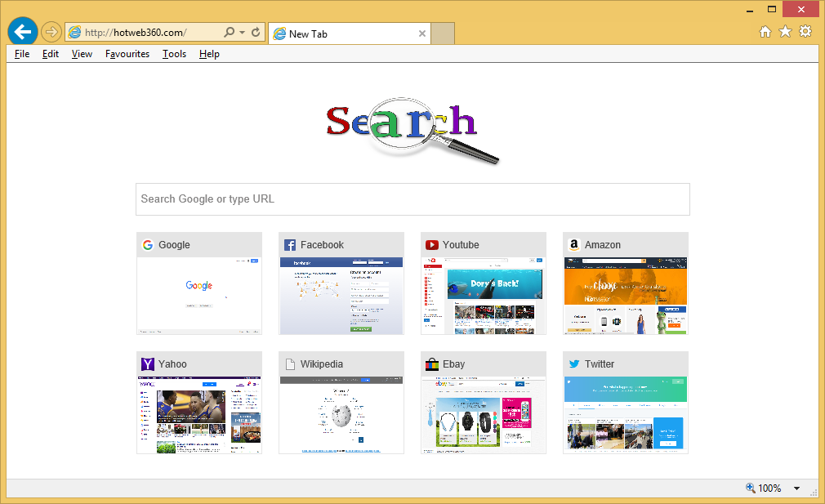
Task: Click the Yahoo tile label
Action: point(172,364)
